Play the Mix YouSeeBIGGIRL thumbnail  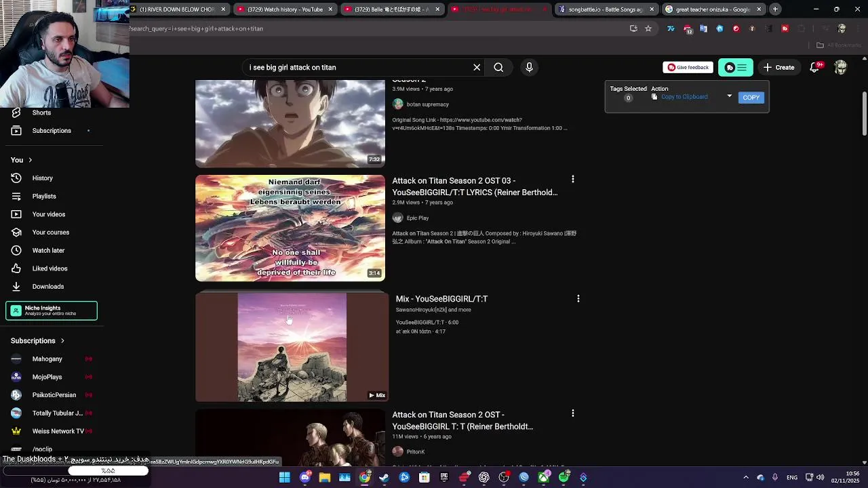(292, 347)
